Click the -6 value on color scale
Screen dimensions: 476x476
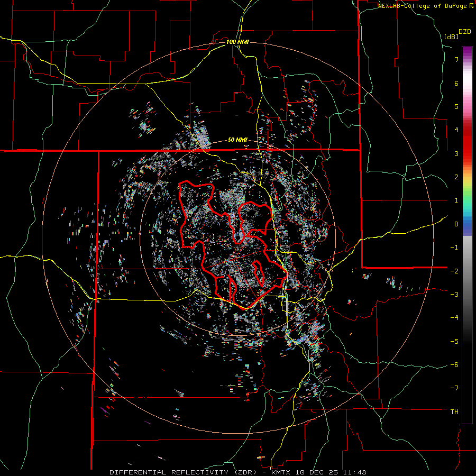454,365
